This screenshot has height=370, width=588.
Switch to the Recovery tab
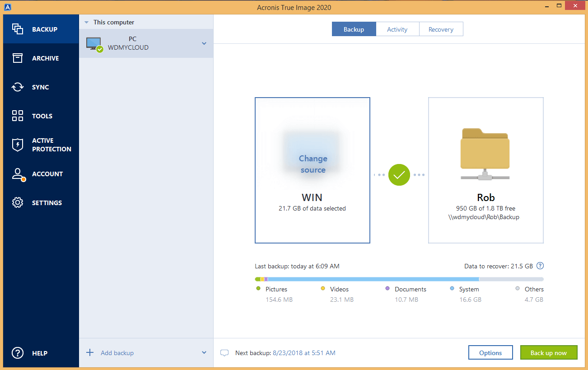pos(441,29)
